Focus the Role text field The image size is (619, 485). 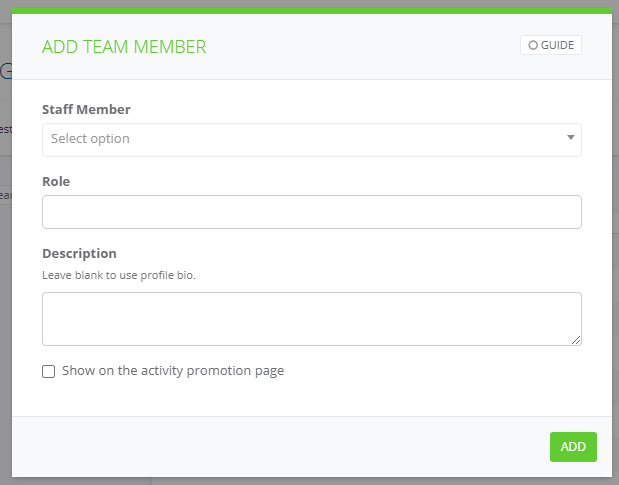point(311,212)
